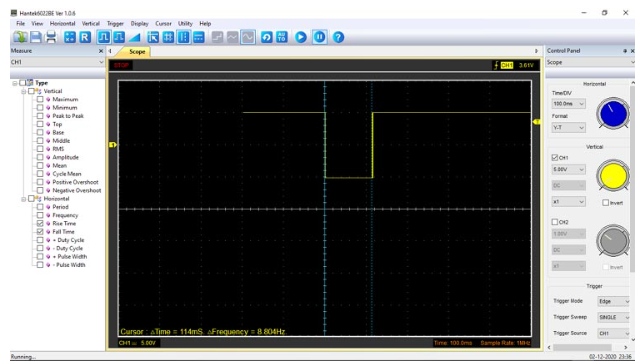The image size is (644, 364).
Task: Click the Print icon in toolbar
Action: tap(51, 37)
